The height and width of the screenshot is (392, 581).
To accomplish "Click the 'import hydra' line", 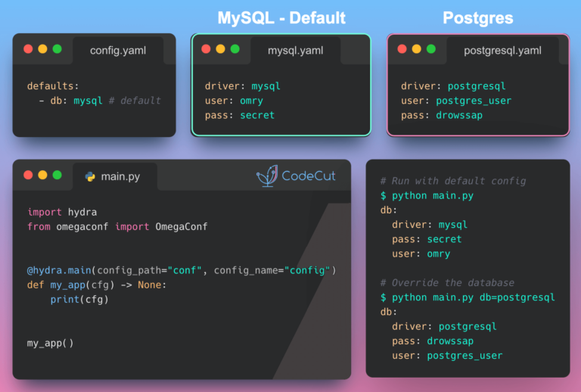I will [x=62, y=212].
